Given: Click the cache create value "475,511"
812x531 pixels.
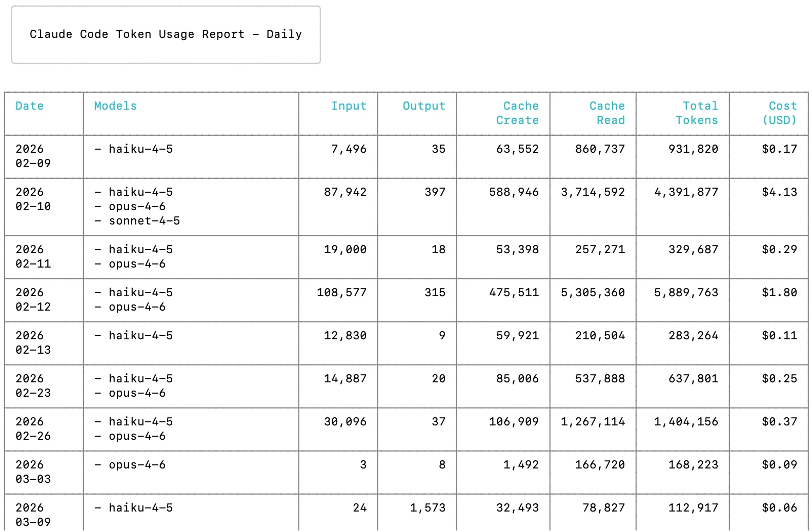Looking at the screenshot, I should [x=514, y=293].
